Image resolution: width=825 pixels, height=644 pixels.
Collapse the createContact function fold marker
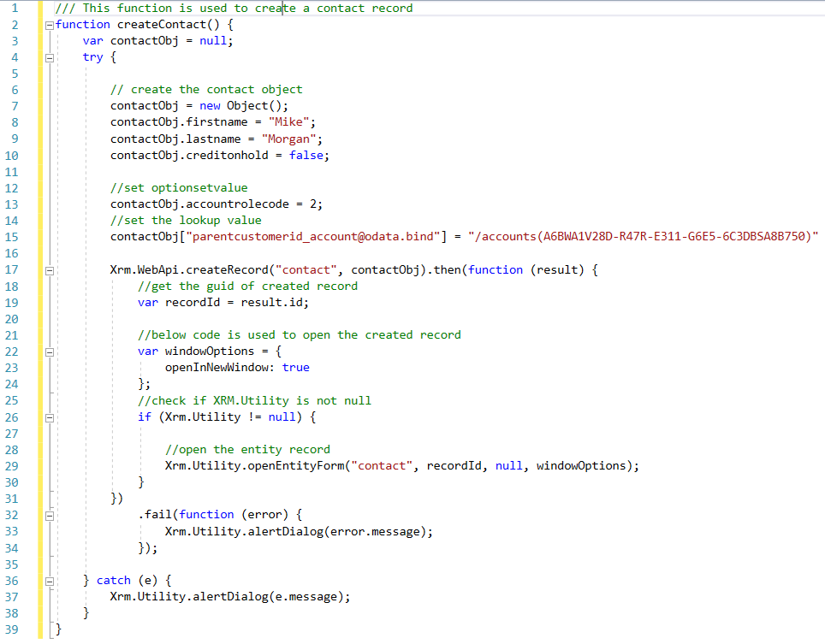coord(49,25)
